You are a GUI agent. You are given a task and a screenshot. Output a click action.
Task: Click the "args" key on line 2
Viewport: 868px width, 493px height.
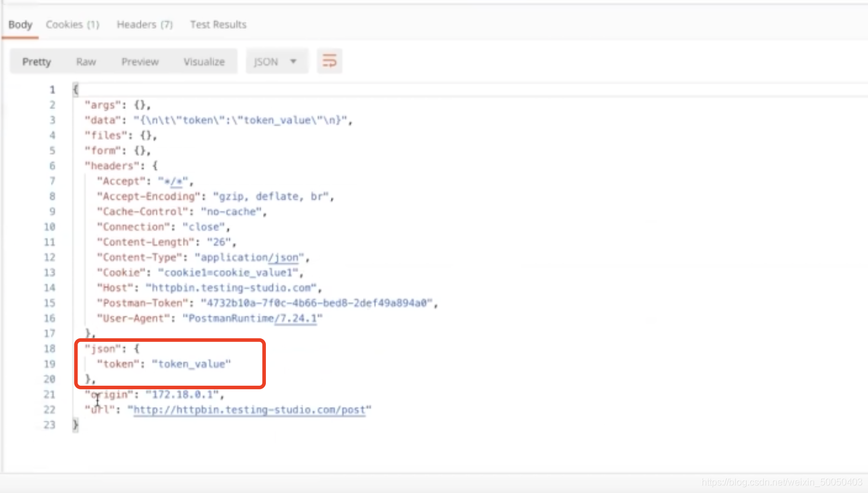[x=102, y=105]
